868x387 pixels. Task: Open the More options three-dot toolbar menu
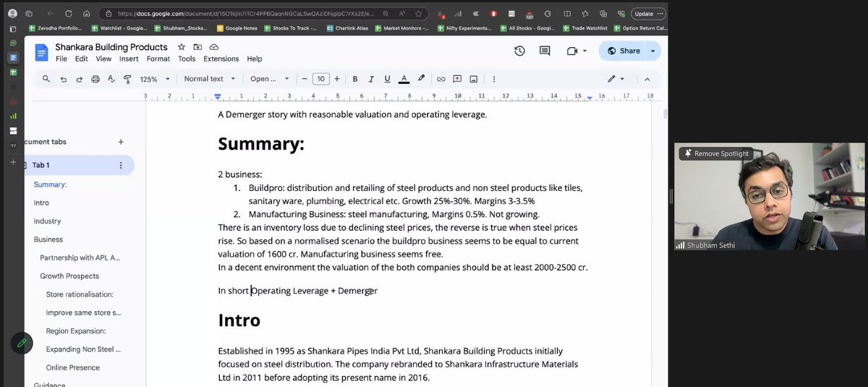494,79
